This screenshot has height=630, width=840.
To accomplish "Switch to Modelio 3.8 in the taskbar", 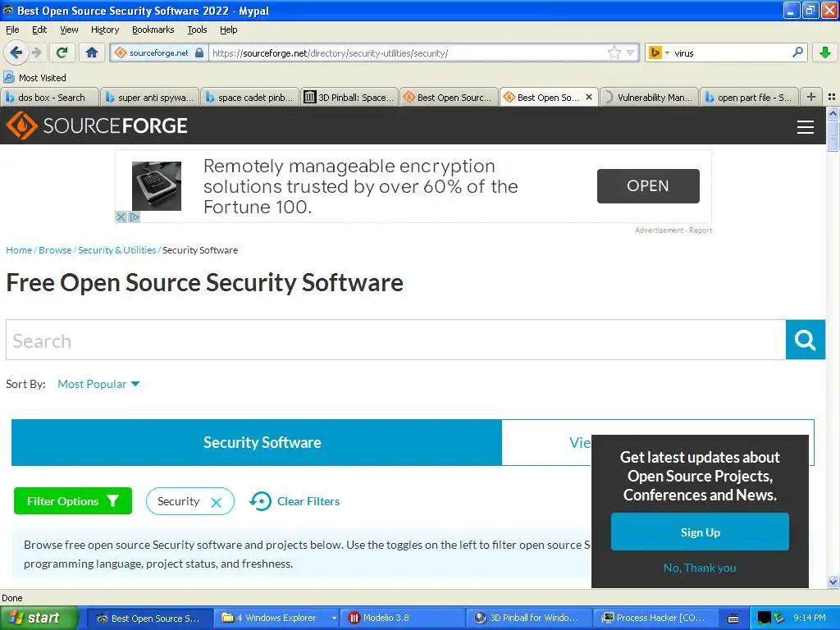I will (403, 618).
